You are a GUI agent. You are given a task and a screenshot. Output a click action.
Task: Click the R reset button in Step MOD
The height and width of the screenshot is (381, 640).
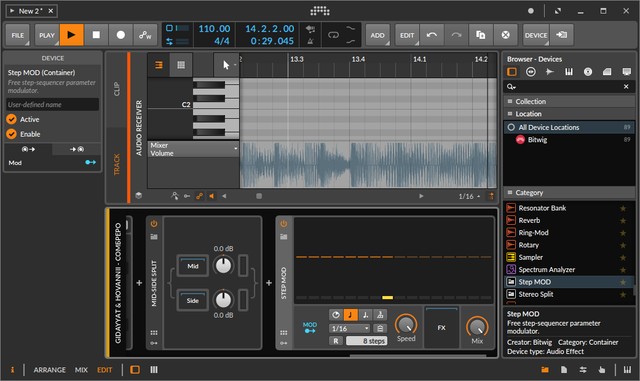coord(336,341)
